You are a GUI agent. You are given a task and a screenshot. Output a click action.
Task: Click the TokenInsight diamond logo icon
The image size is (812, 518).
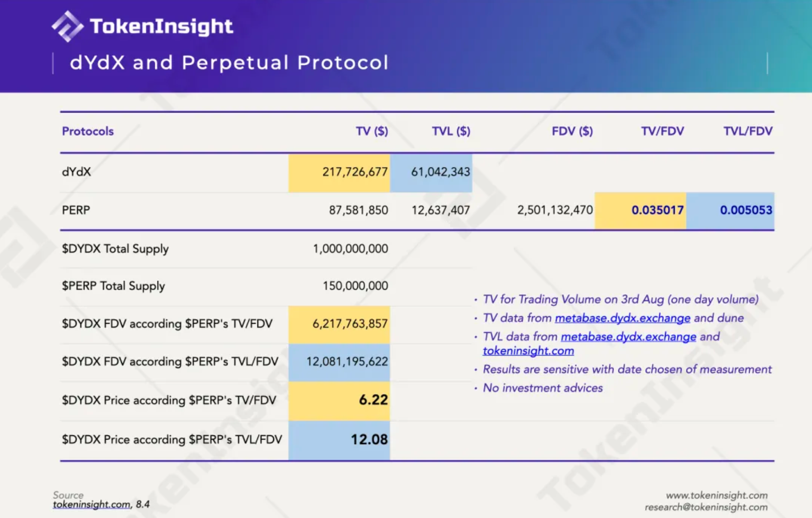pos(68,26)
